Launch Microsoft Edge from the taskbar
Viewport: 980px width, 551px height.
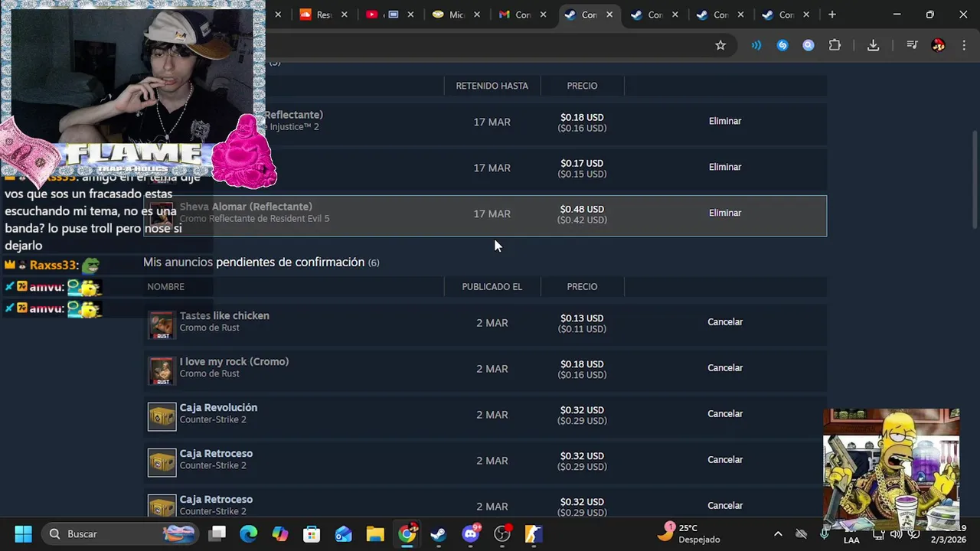[x=249, y=533]
